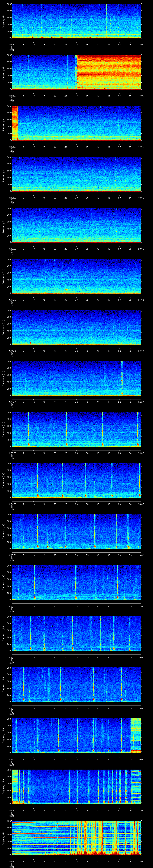Click the 32:00 end time label
The width and height of the screenshot is (153, 868).
coord(141,862)
